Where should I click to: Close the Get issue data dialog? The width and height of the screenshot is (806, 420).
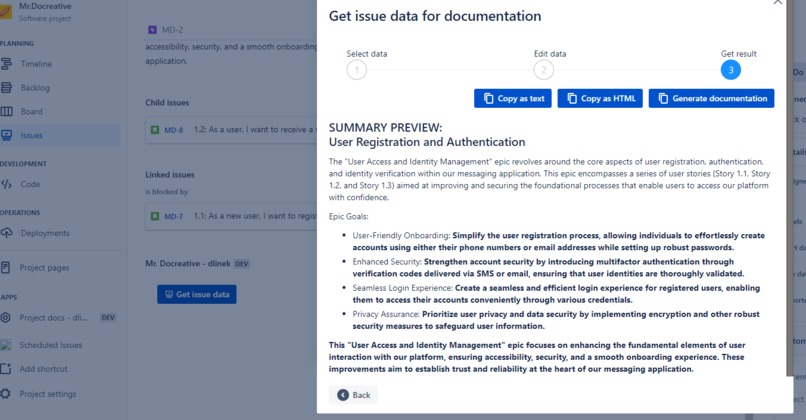(778, 2)
